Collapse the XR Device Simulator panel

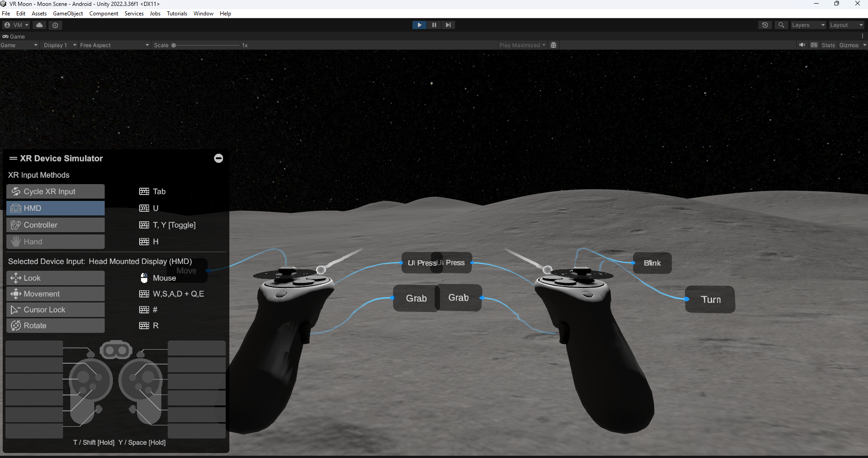218,158
